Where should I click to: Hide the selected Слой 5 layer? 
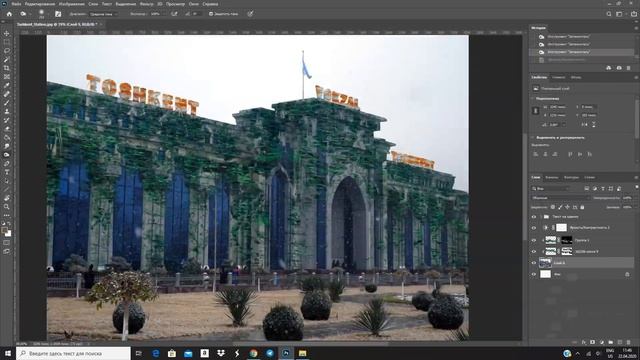pyautogui.click(x=534, y=263)
